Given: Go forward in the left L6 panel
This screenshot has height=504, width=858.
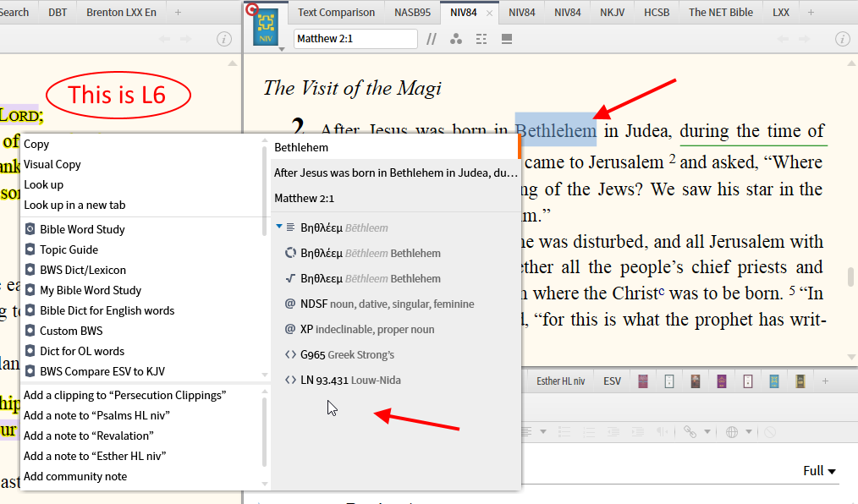Looking at the screenshot, I should point(185,39).
